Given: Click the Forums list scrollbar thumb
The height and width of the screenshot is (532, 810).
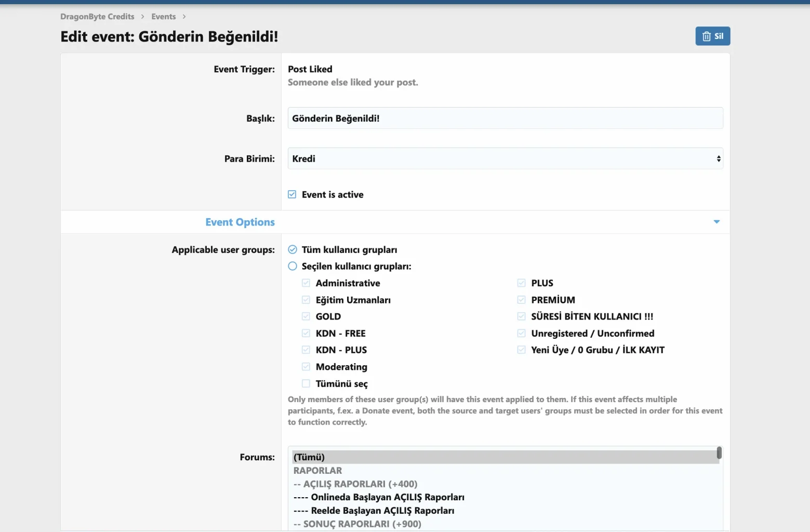Looking at the screenshot, I should [719, 453].
